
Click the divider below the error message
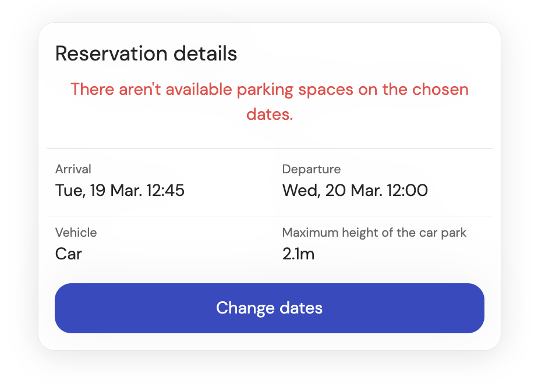269,148
